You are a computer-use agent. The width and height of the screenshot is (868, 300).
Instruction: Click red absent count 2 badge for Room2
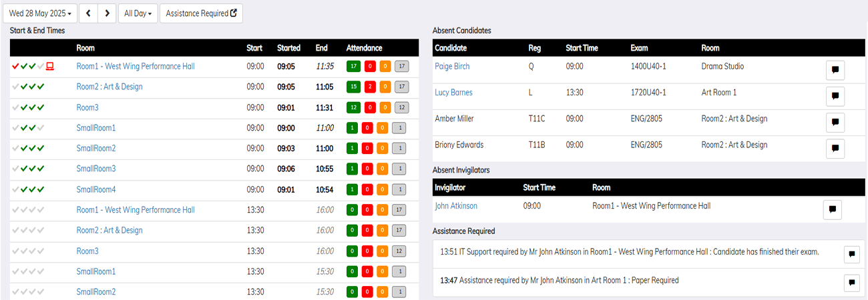coord(368,87)
